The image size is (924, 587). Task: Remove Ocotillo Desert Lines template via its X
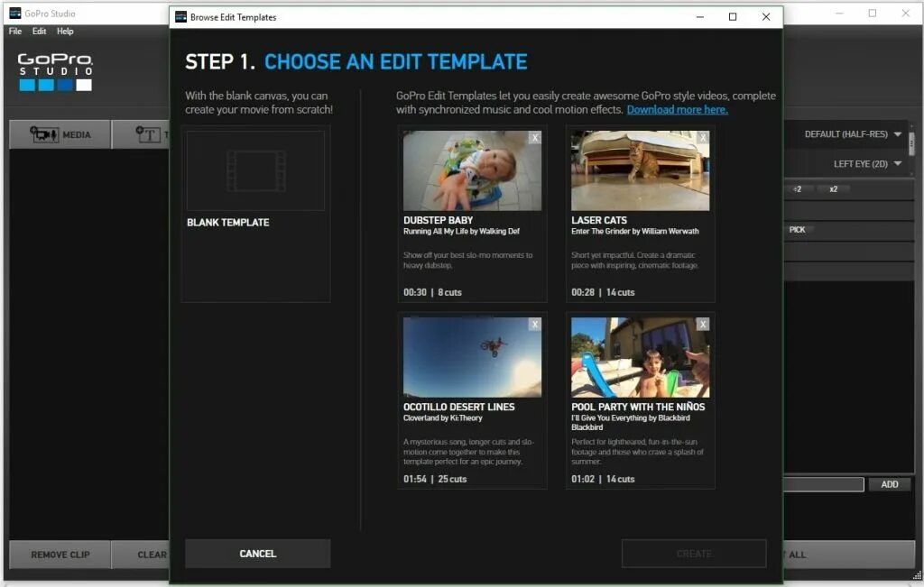(534, 325)
